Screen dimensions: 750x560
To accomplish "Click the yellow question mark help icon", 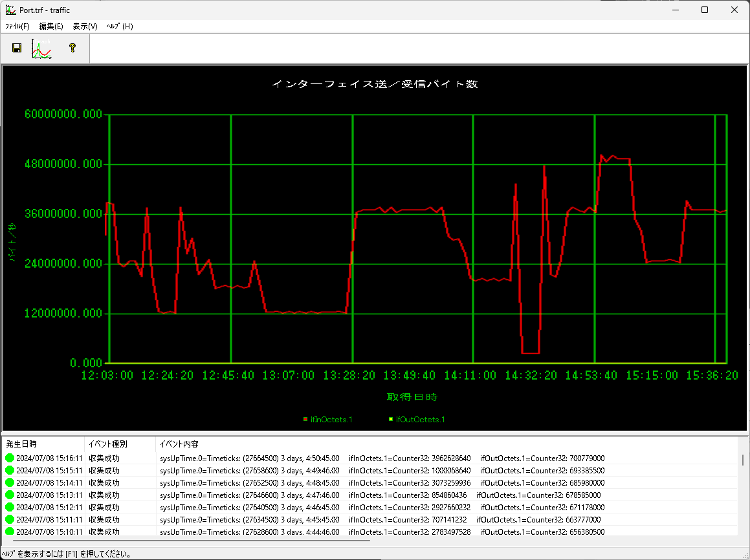I will point(72,48).
